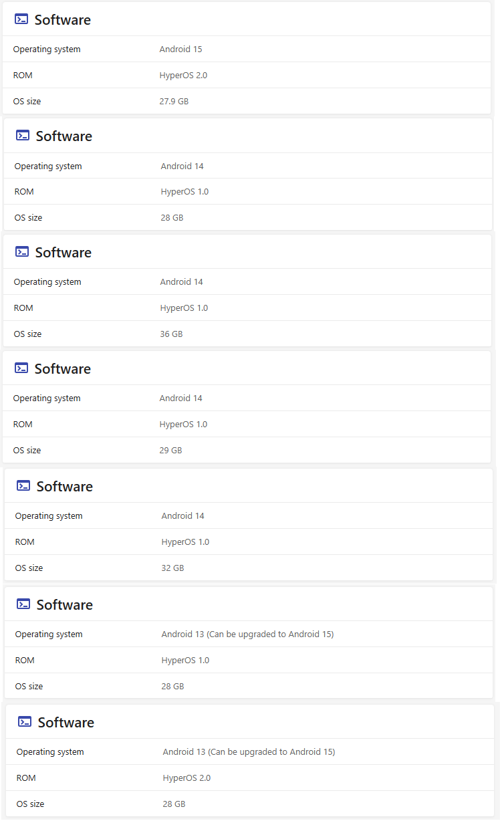Image resolution: width=504 pixels, height=825 pixels.
Task: Click "OS size" label beside 32 GB
Action: click(x=29, y=568)
